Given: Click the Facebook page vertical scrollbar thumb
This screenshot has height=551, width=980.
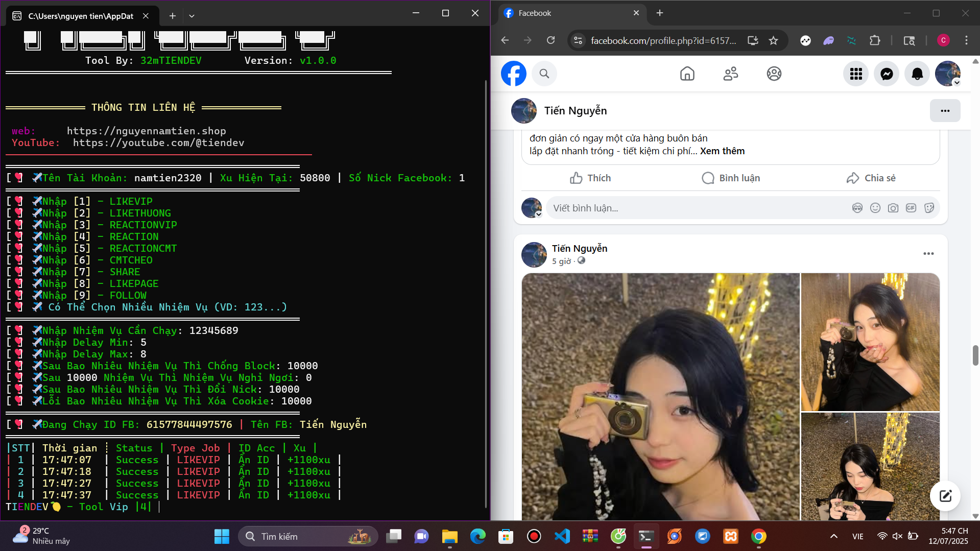Looking at the screenshot, I should pyautogui.click(x=975, y=355).
